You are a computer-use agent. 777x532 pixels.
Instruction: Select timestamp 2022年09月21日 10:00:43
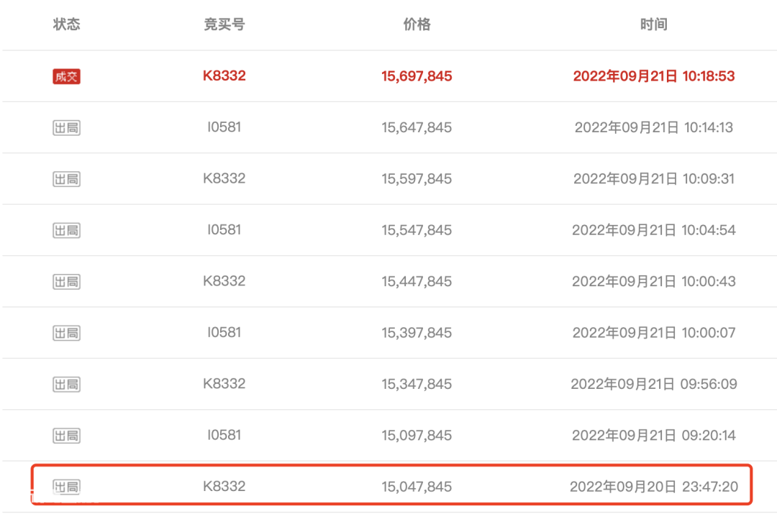653,282
